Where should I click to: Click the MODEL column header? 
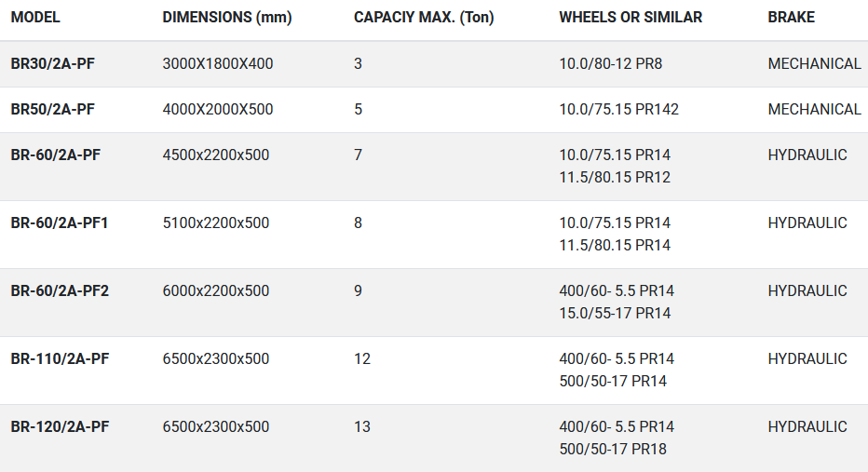tap(35, 18)
